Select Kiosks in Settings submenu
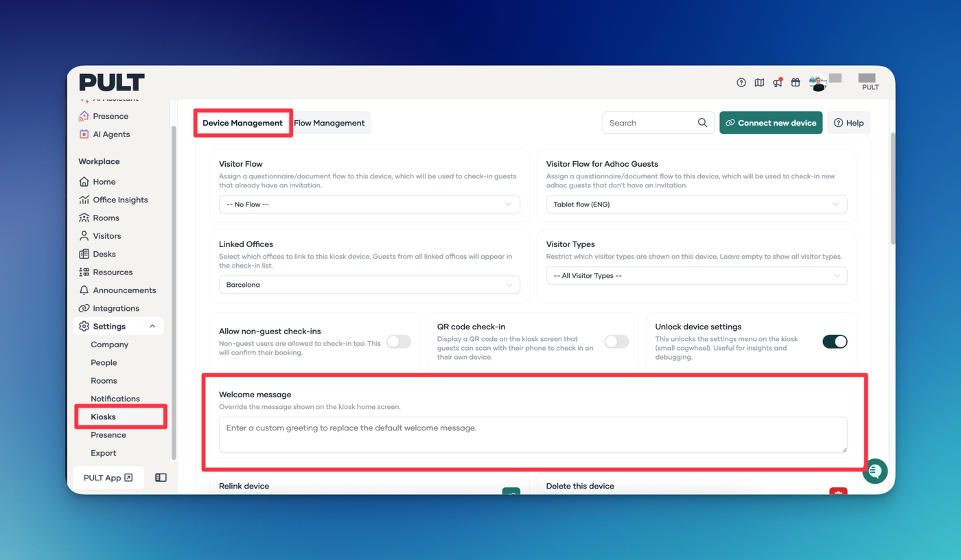The width and height of the screenshot is (961, 560). tap(104, 417)
